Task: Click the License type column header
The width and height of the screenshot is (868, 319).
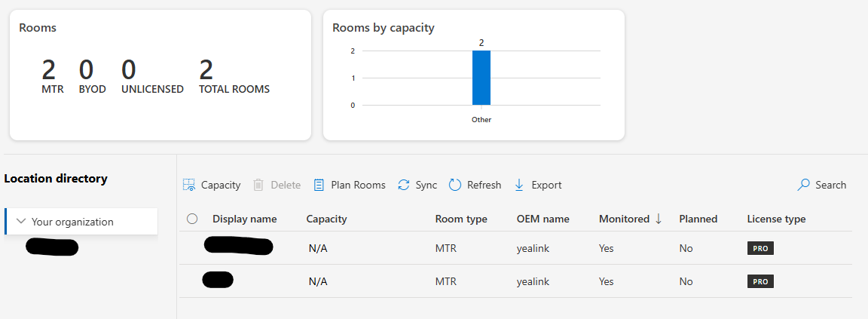Action: pyautogui.click(x=776, y=219)
